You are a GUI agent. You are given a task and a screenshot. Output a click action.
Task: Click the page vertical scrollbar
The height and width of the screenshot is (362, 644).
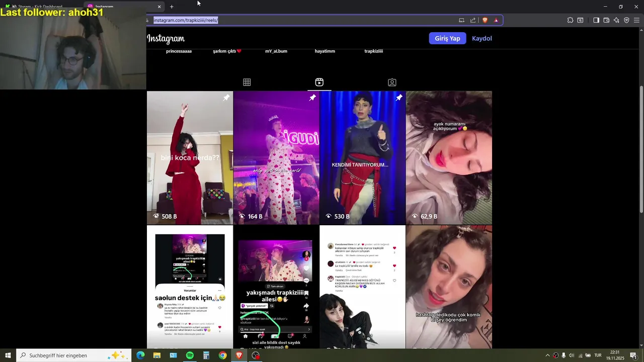(641, 149)
